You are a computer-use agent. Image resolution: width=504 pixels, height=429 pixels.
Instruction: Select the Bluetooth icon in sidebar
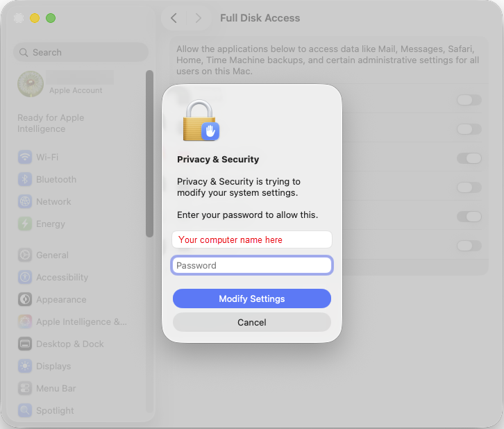point(25,179)
